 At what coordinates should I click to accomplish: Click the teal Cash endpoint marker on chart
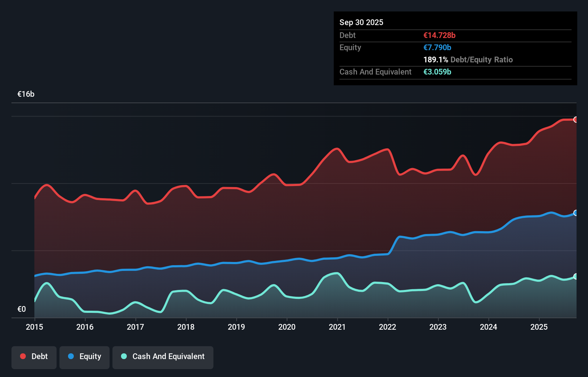click(x=576, y=276)
